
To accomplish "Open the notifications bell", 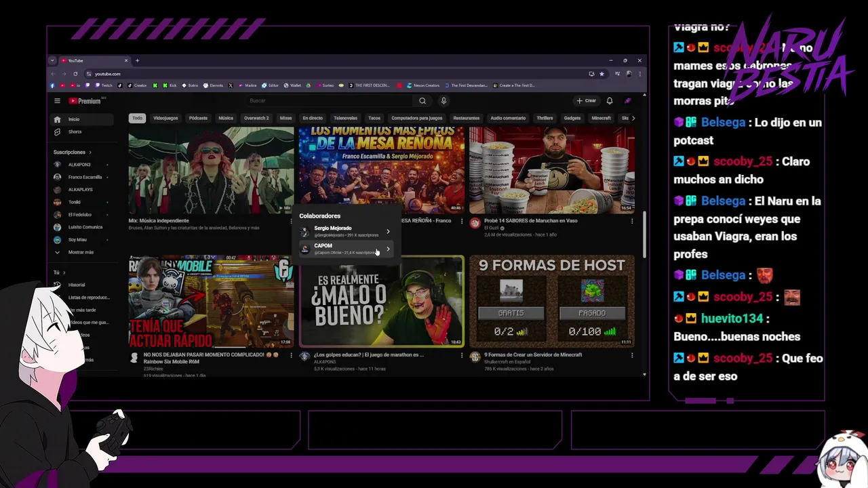I will point(610,101).
